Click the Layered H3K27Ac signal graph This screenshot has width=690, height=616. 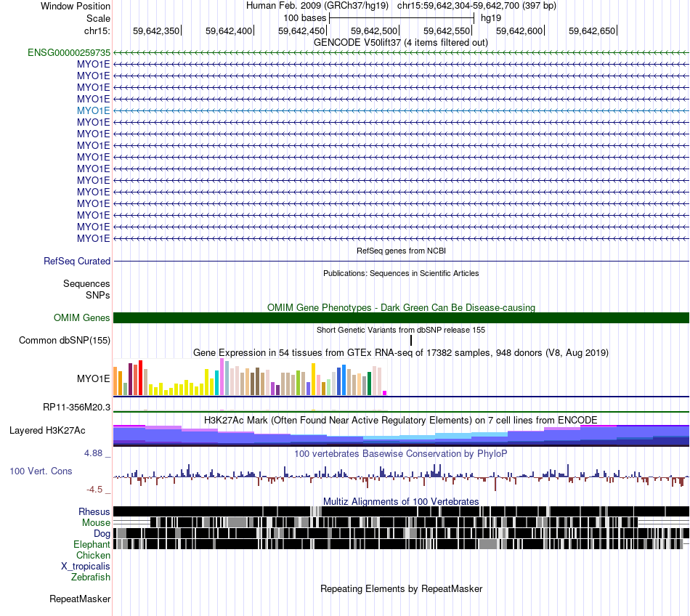coord(401,436)
